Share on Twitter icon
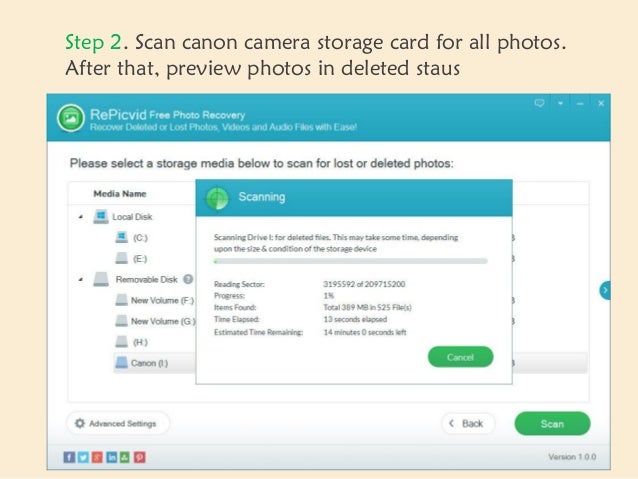The image size is (638, 479). (83, 457)
